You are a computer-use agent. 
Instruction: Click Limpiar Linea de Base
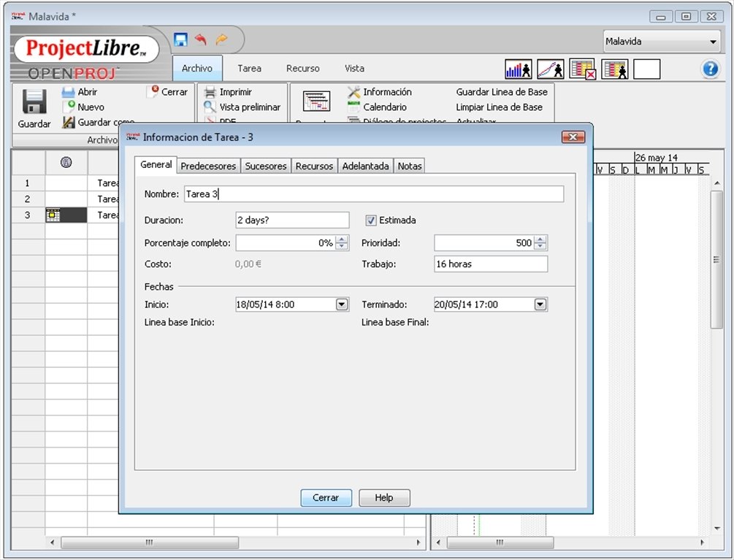[x=499, y=107]
